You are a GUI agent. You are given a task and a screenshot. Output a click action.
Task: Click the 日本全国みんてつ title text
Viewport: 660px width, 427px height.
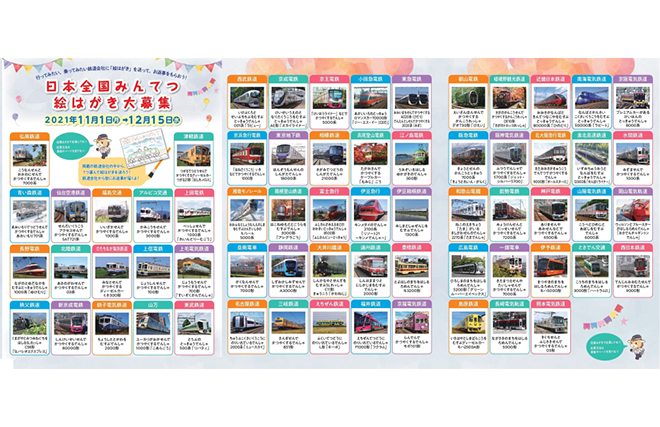click(x=113, y=87)
